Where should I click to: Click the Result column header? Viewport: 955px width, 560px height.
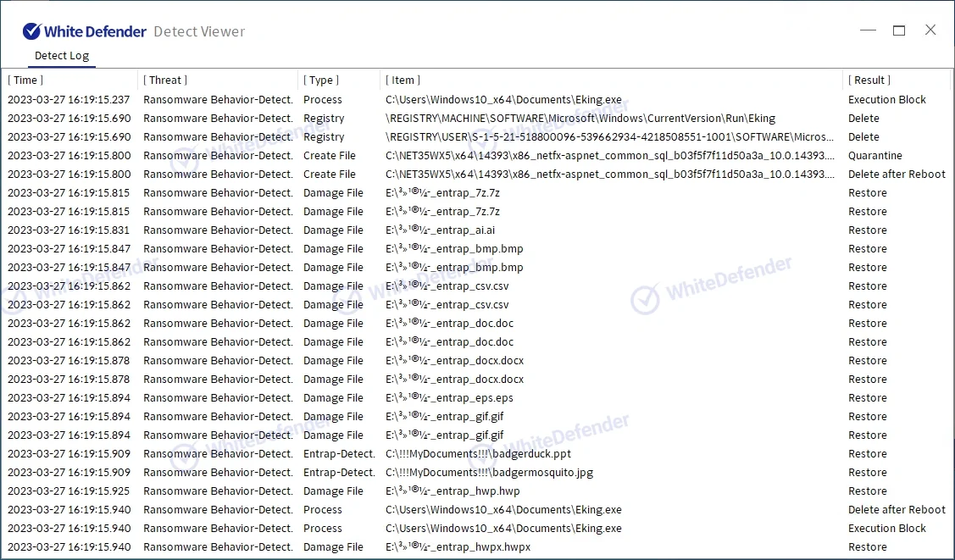pos(869,80)
